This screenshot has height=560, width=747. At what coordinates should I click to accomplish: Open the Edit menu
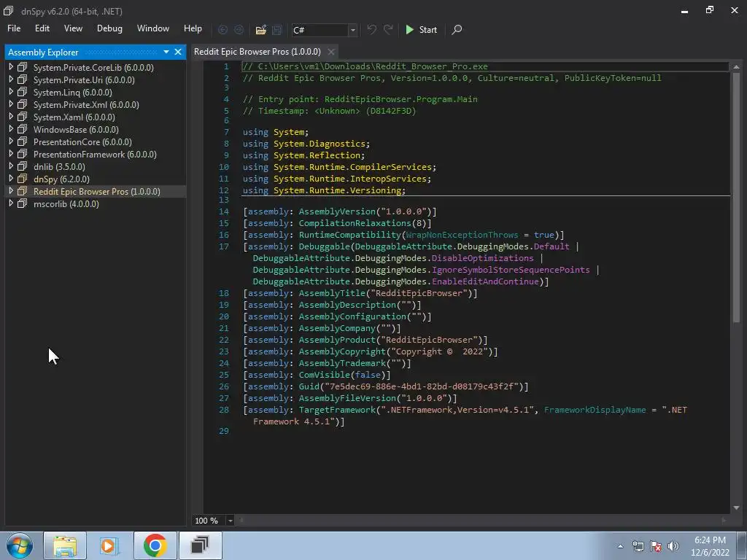(x=42, y=28)
